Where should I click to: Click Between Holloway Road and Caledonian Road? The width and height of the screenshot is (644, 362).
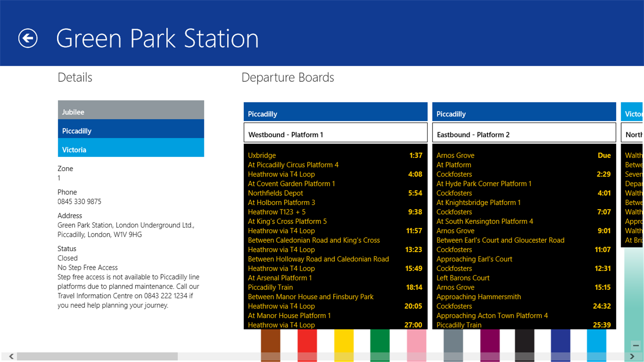pos(318,259)
